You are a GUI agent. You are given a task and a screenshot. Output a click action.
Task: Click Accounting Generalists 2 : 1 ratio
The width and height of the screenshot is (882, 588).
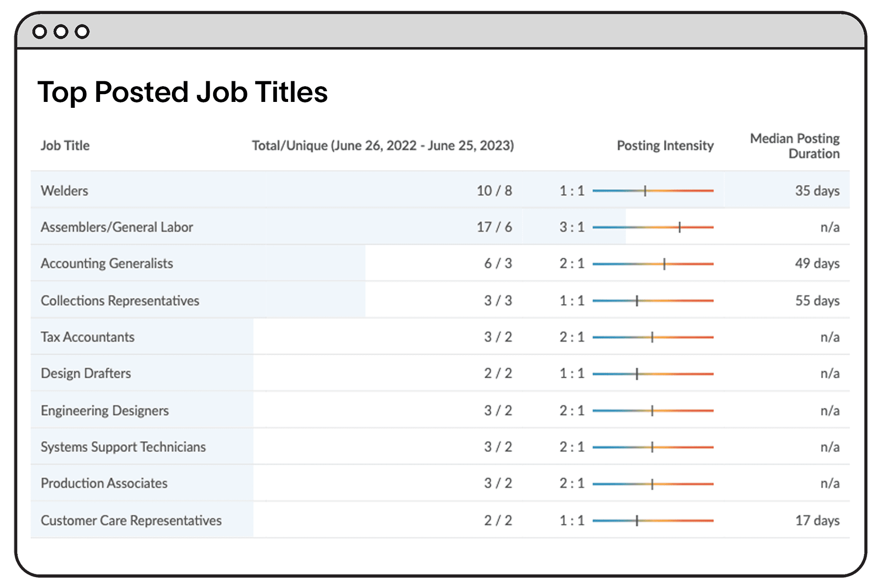572,264
